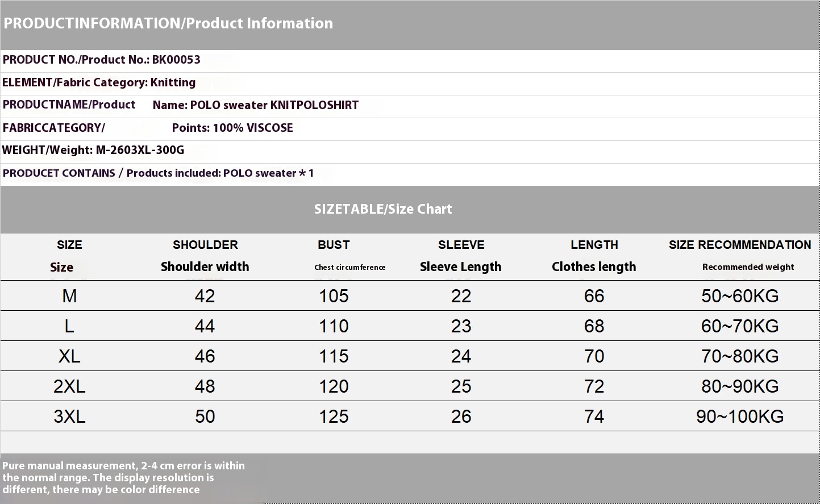Click the BUST column header

[334, 245]
